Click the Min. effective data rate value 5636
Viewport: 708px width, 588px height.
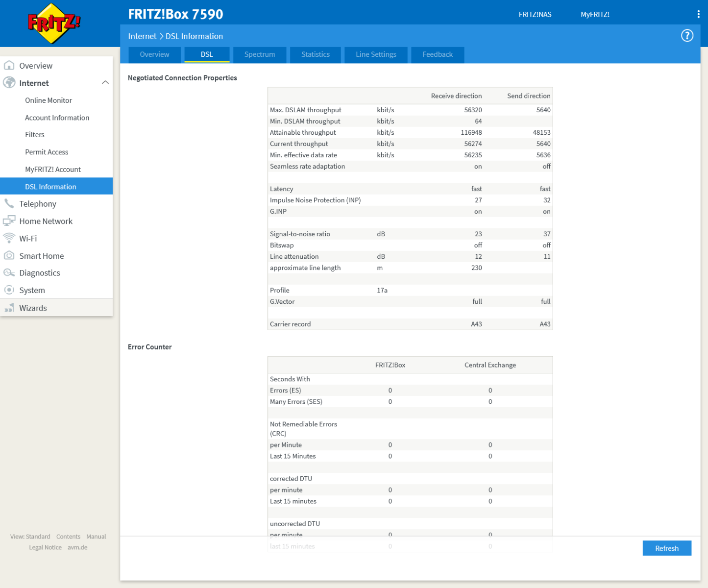543,155
